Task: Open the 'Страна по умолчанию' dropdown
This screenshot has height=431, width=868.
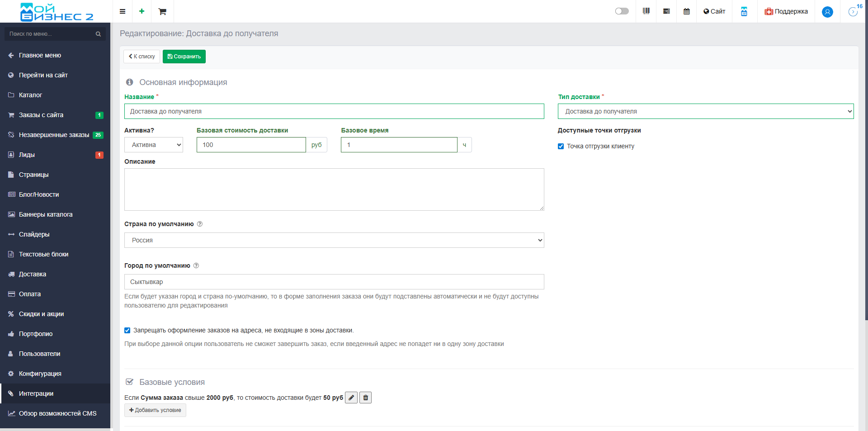Action: (334, 240)
